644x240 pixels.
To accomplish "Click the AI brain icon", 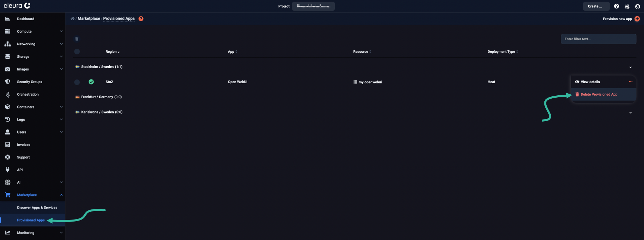I will click(7, 182).
